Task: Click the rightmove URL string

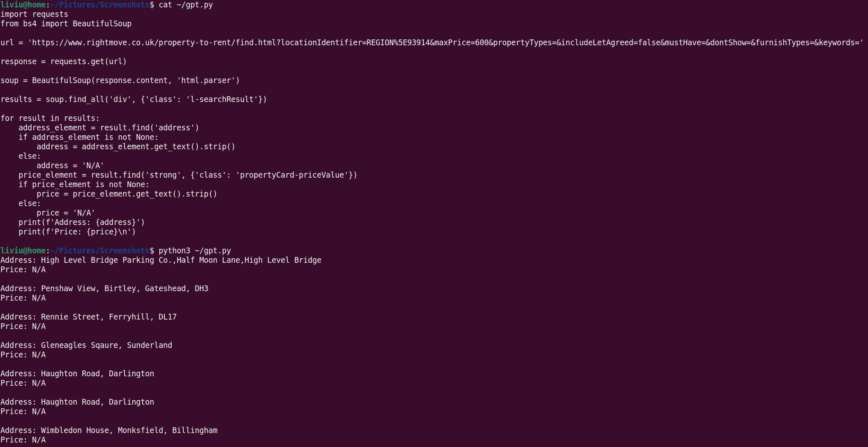Action: tap(446, 42)
